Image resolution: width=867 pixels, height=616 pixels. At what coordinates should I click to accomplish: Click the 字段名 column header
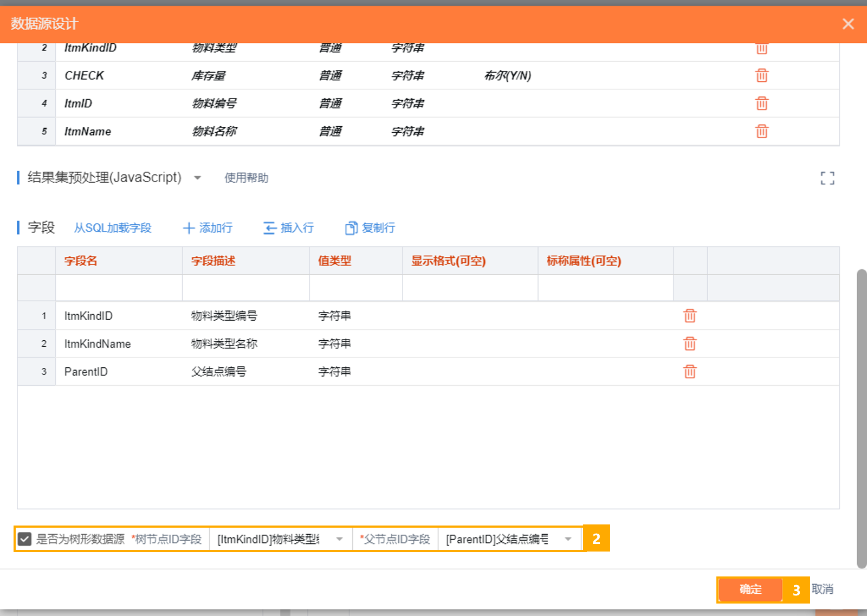click(119, 261)
